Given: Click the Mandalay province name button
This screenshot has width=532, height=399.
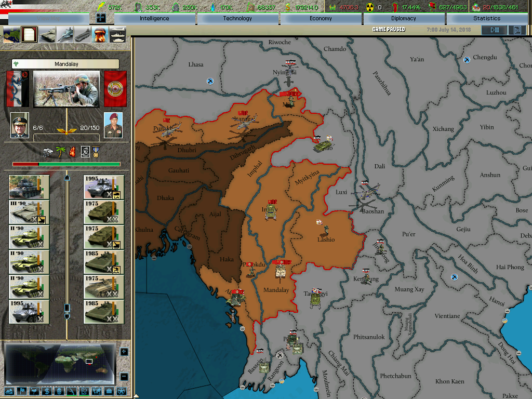Looking at the screenshot, I should [65, 64].
